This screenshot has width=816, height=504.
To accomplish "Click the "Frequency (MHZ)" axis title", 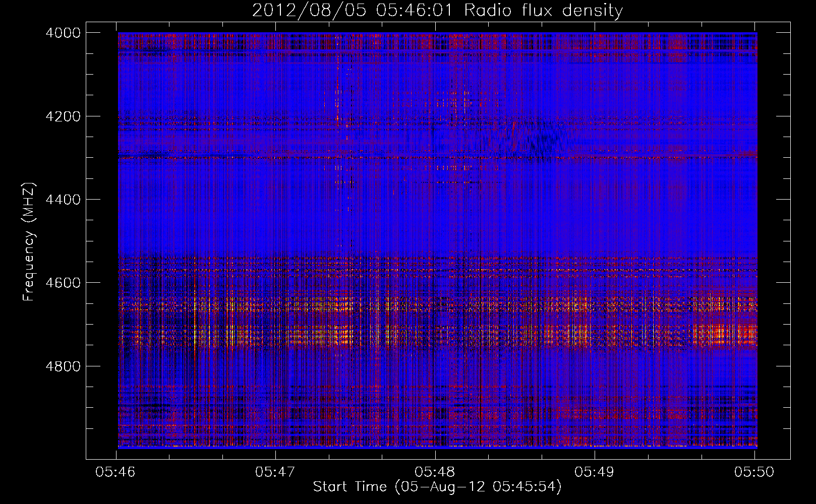I will (29, 242).
